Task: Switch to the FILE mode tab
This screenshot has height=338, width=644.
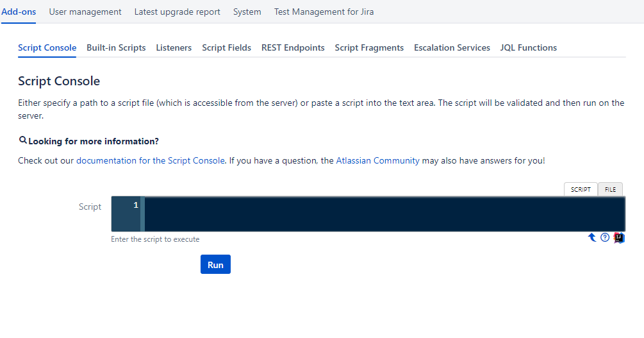Action: (610, 190)
